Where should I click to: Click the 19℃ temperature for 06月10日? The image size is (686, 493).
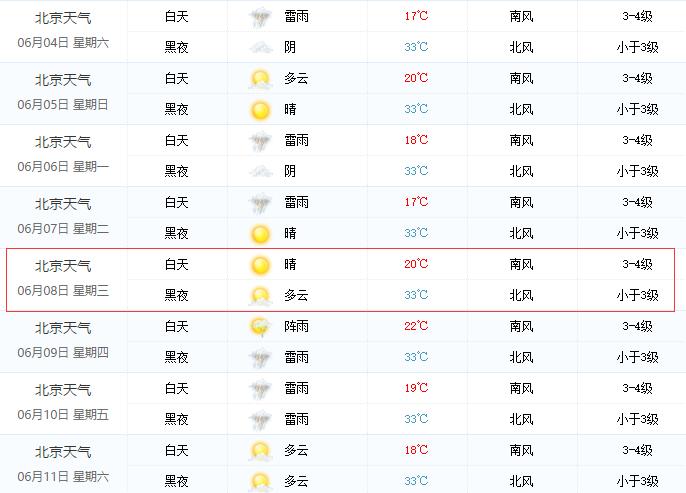[416, 388]
